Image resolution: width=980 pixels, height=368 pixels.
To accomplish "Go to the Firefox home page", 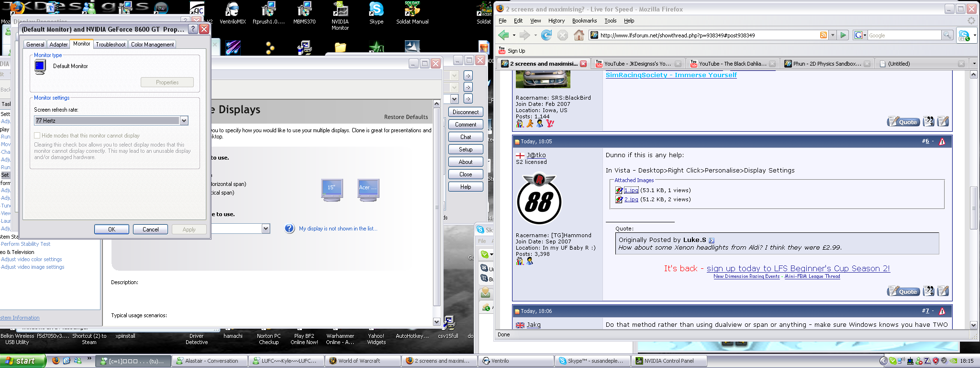I will click(579, 35).
